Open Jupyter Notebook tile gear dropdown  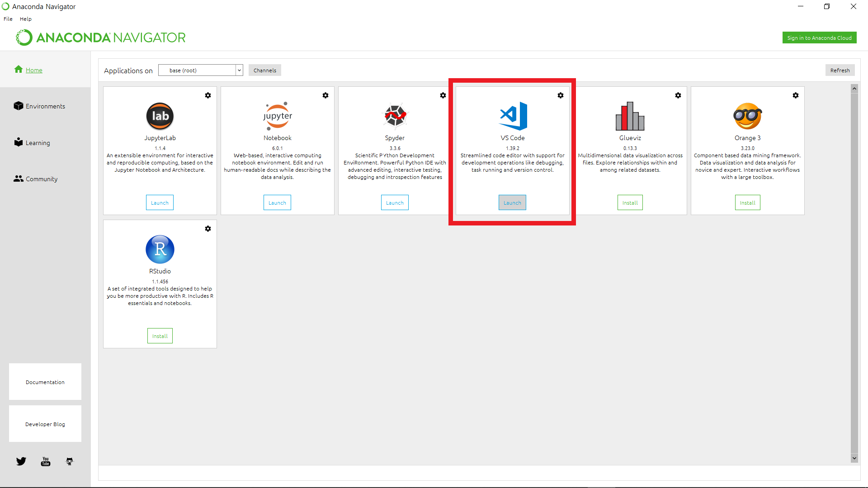325,95
